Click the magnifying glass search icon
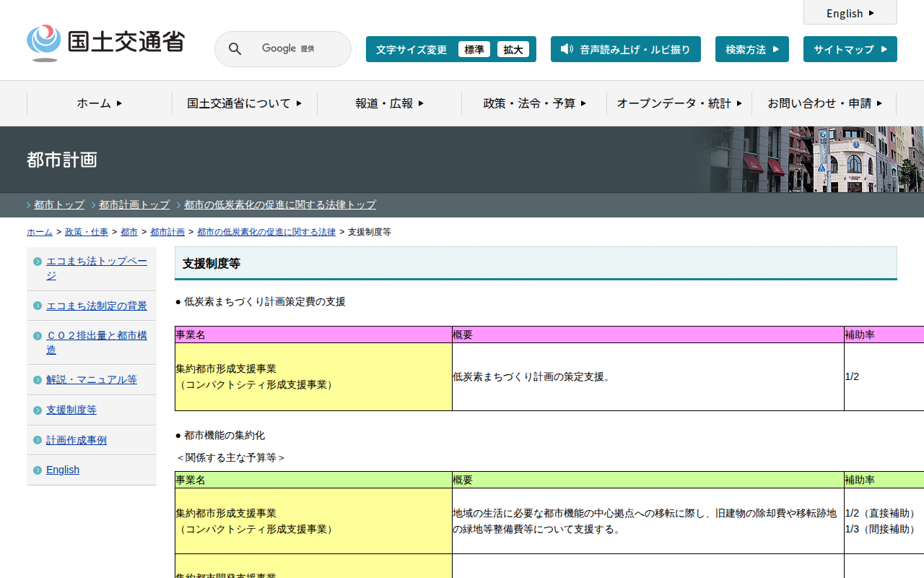Screen dimensions: 924x578 235,49
